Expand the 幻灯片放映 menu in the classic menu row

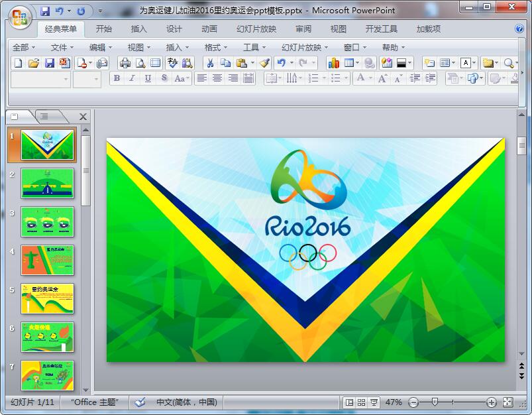tap(304, 48)
